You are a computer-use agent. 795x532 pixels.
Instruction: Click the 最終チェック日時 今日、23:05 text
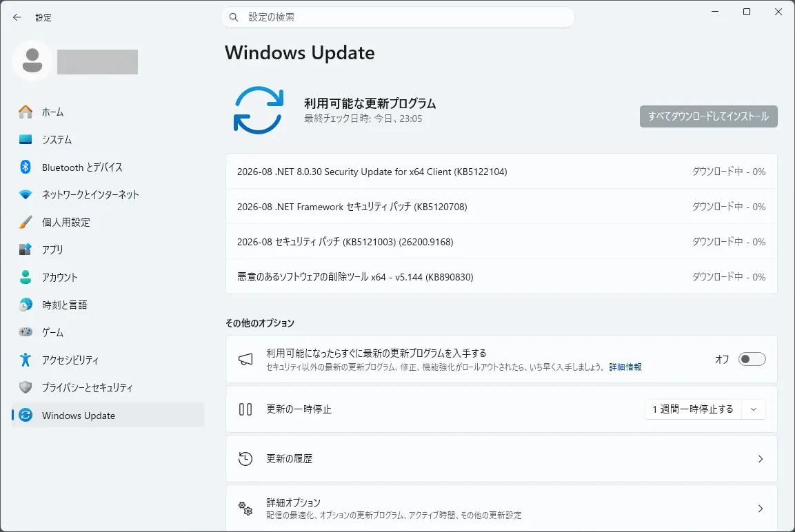click(363, 119)
